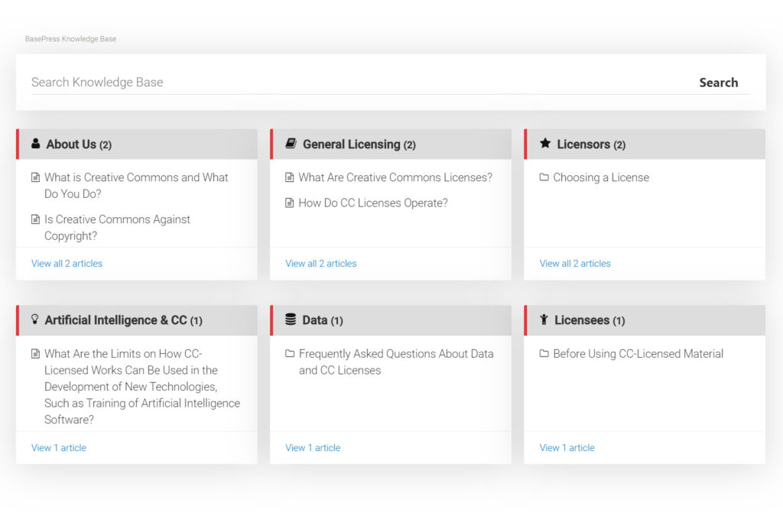Click the person icon beside About Us

click(36, 144)
